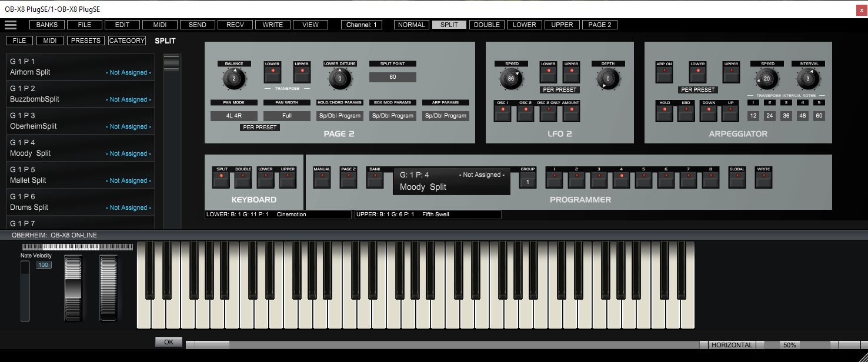Enable the OSC 1 switch in LFO 2

(x=502, y=113)
